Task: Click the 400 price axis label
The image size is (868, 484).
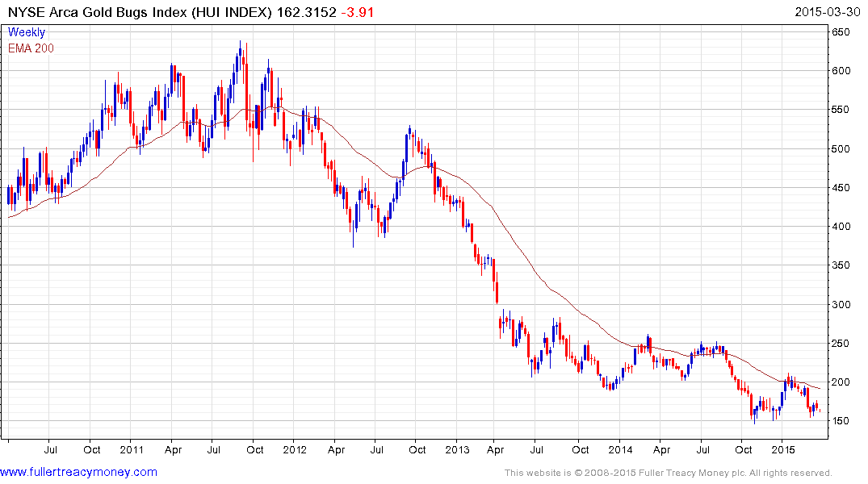Action: (x=841, y=226)
